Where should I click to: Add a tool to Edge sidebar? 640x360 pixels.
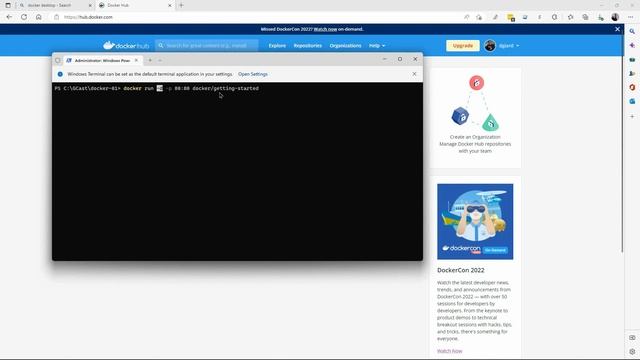click(632, 116)
